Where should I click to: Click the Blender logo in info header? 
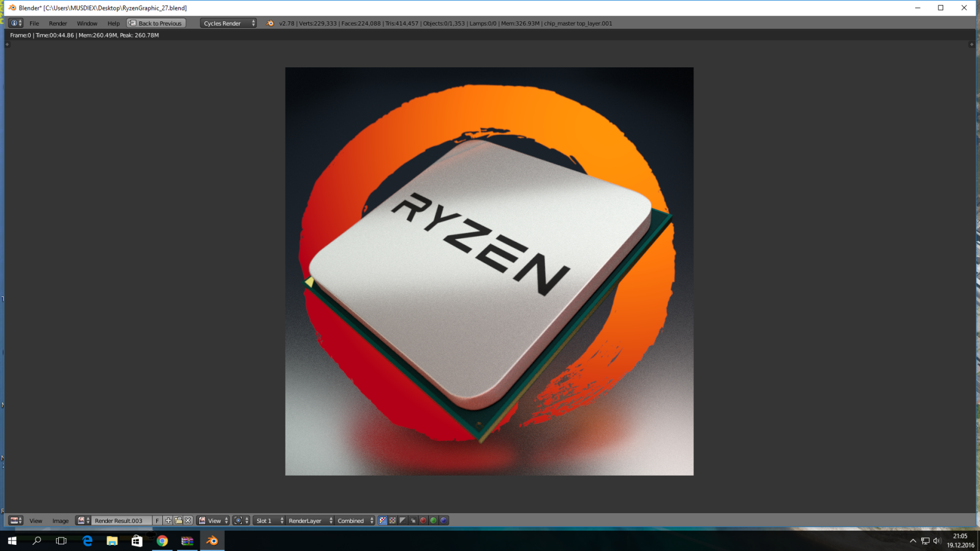tap(270, 23)
